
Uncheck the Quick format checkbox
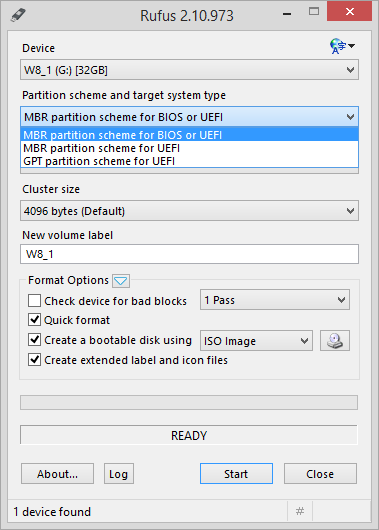pos(34,319)
